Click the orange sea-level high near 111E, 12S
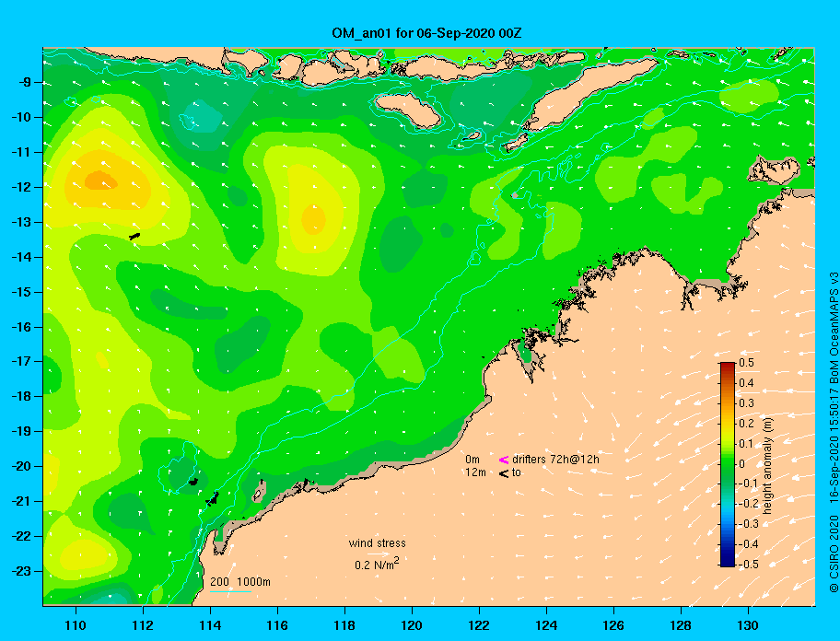 pyautogui.click(x=100, y=181)
